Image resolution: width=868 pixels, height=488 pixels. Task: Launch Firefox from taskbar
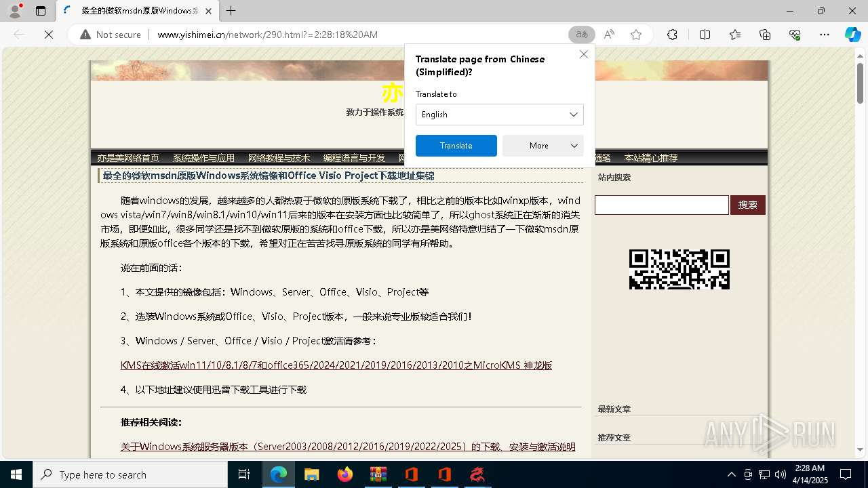click(x=345, y=474)
